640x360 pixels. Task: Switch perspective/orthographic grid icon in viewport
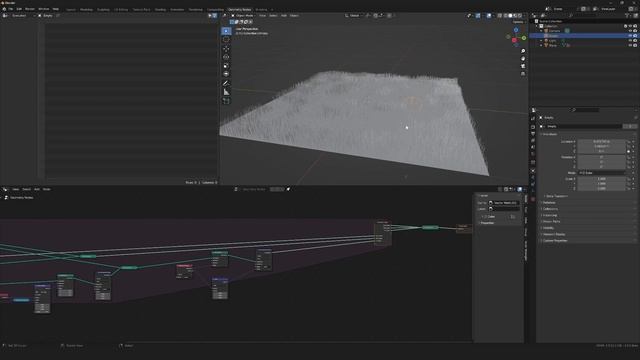(523, 73)
